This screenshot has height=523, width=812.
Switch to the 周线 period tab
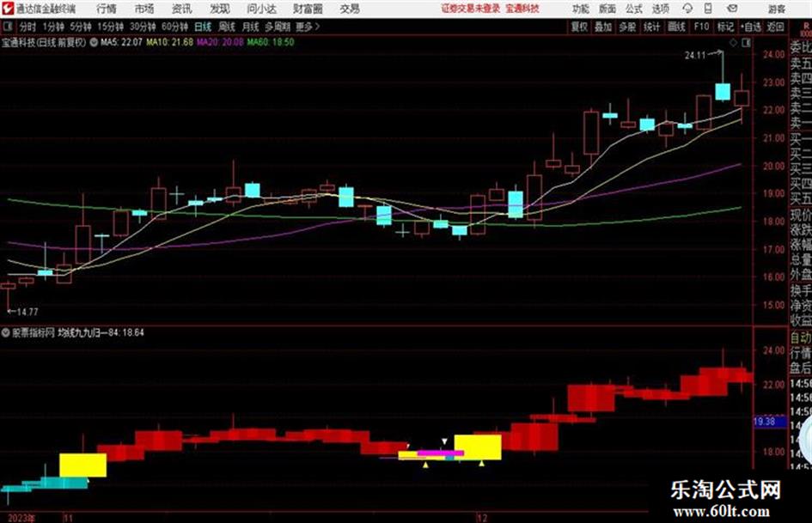pyautogui.click(x=227, y=27)
